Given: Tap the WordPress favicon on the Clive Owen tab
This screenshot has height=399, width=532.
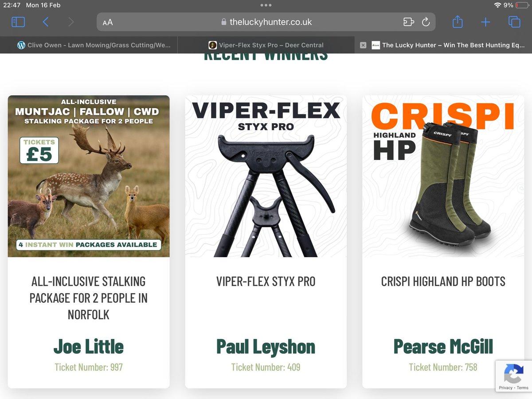Looking at the screenshot, I should 21,45.
